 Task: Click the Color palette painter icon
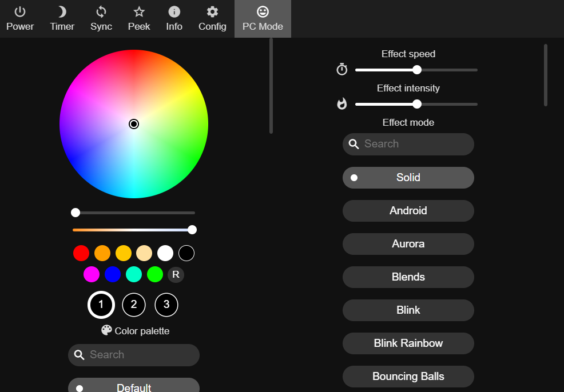click(106, 330)
